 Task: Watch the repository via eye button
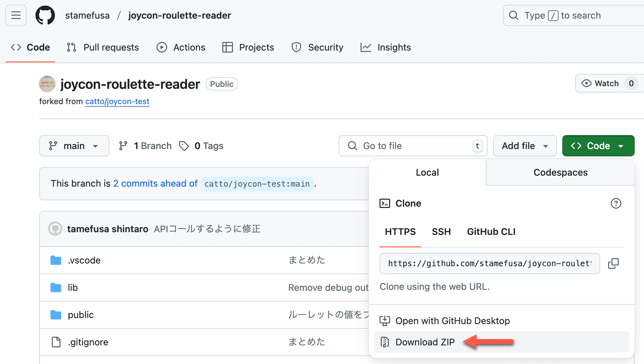pos(601,83)
